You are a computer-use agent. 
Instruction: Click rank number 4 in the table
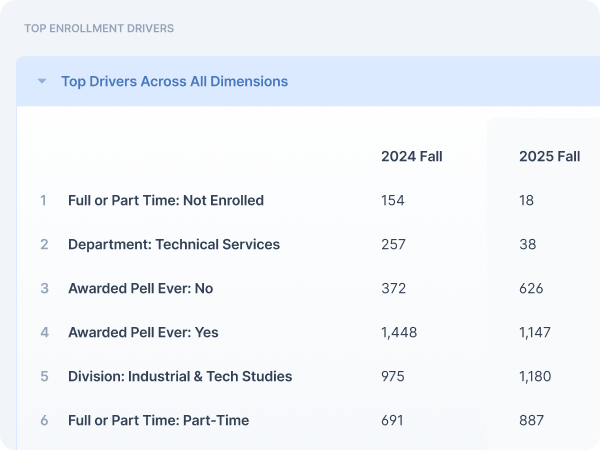point(43,332)
